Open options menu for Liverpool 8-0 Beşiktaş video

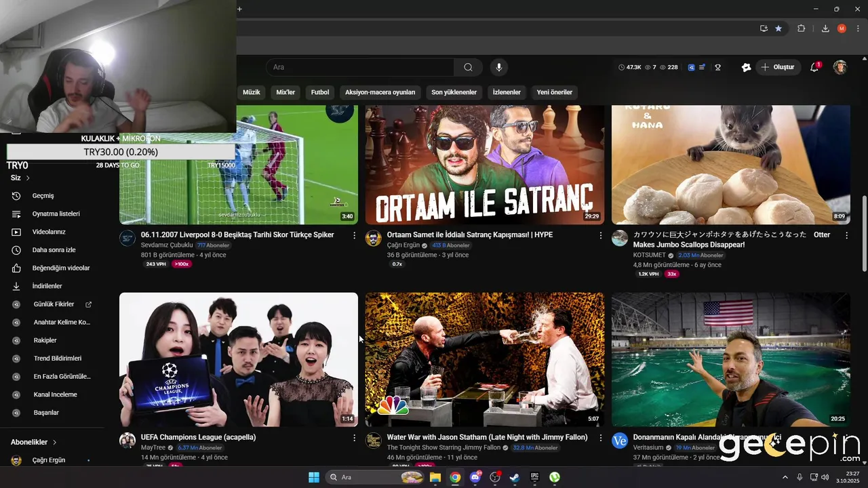click(354, 235)
